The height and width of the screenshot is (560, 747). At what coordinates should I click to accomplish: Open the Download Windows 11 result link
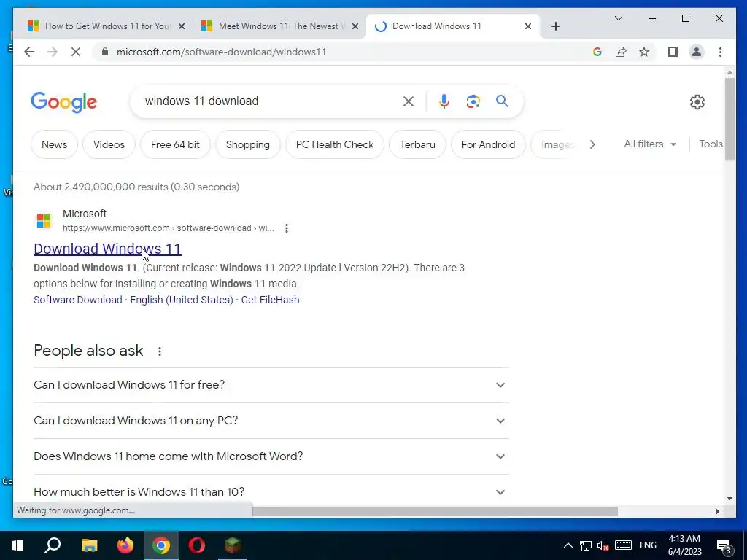(x=108, y=249)
